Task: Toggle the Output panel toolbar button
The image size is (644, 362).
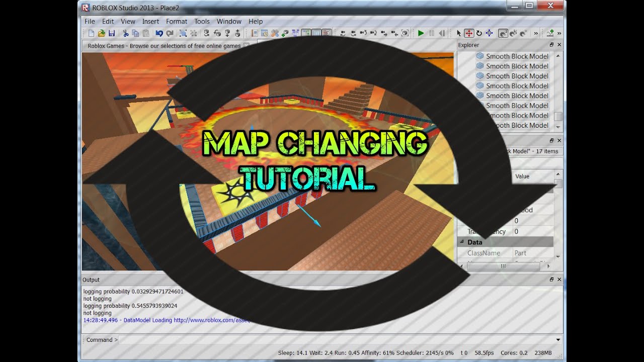Action: (328, 33)
